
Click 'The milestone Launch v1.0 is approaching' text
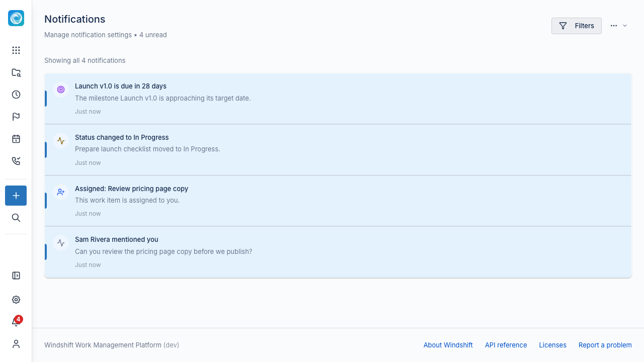[163, 98]
